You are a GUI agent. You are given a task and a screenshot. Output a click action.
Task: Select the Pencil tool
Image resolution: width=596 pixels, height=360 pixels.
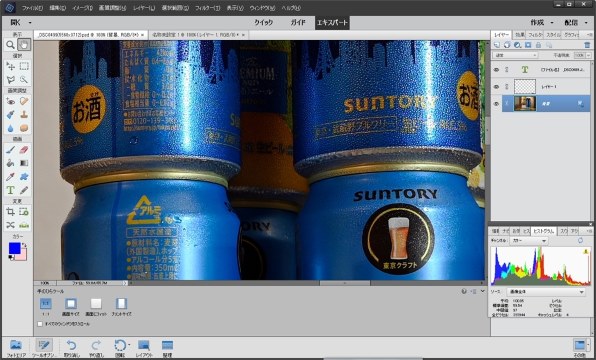24,190
